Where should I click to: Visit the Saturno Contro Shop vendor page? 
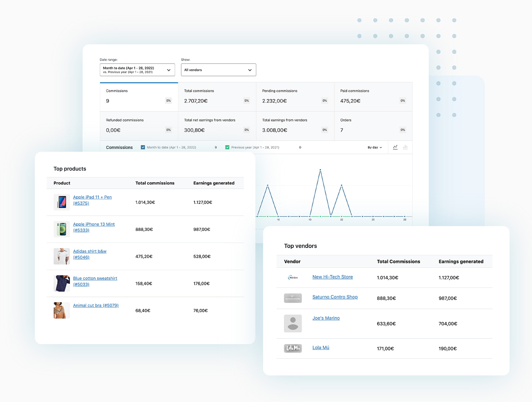pos(335,297)
